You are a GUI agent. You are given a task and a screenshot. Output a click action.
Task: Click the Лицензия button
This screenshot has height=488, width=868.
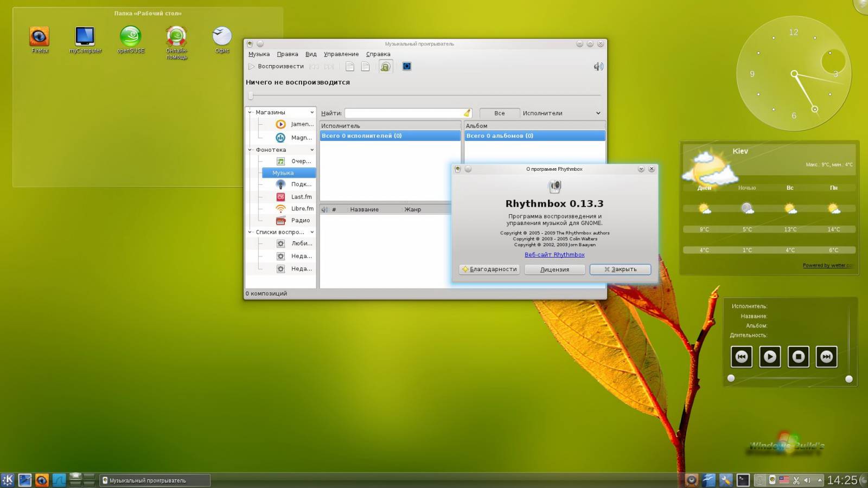click(554, 269)
